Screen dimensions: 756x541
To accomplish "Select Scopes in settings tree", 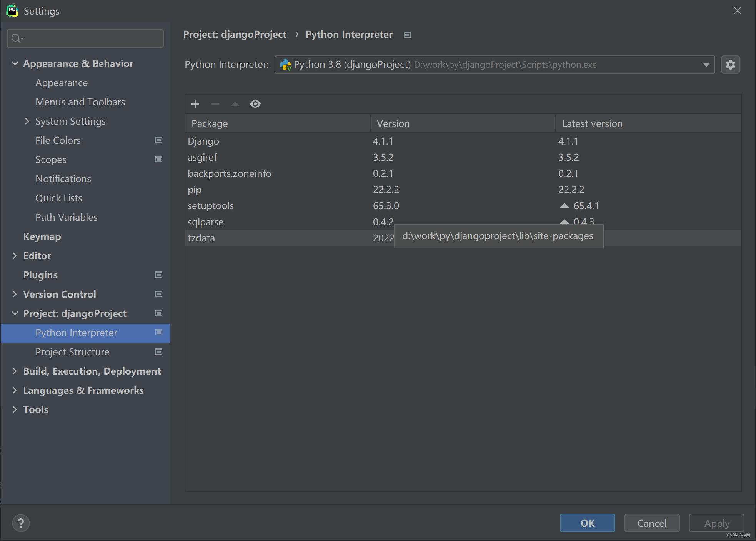I will [x=51, y=160].
